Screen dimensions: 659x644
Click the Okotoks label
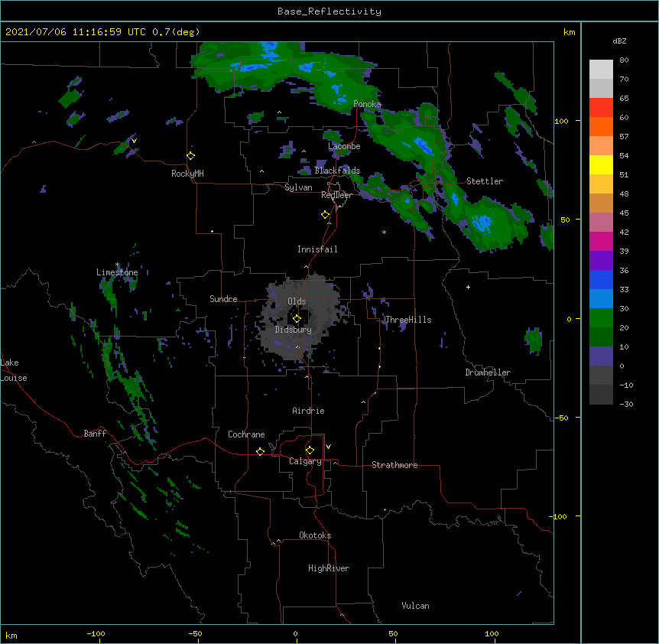[x=315, y=535]
